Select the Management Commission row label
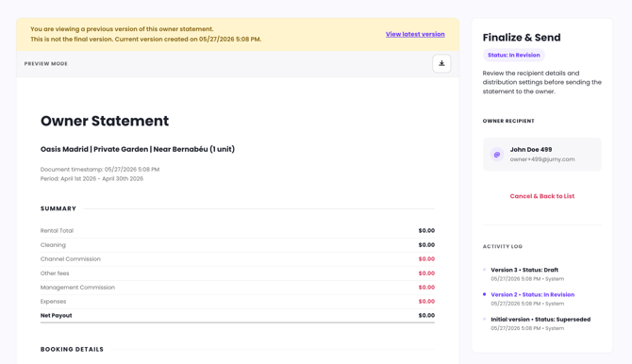Image resolution: width=632 pixels, height=364 pixels. coord(77,287)
